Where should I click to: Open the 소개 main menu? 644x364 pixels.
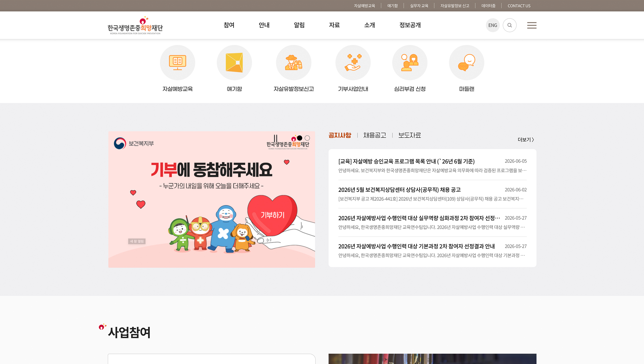pyautogui.click(x=370, y=25)
